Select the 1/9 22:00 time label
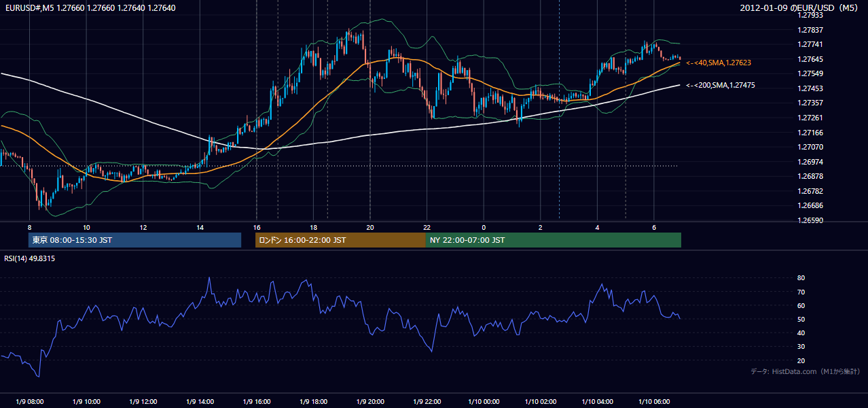Viewport: 868px width, 408px height. point(427,401)
